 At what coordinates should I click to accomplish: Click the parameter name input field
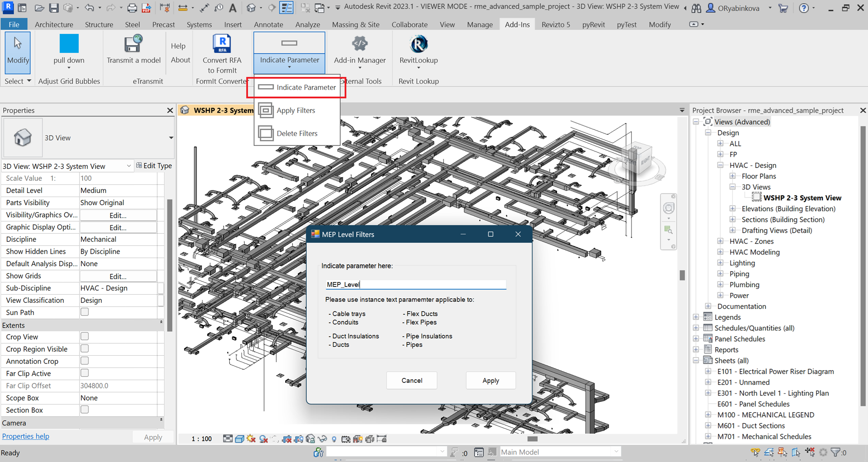(x=415, y=284)
